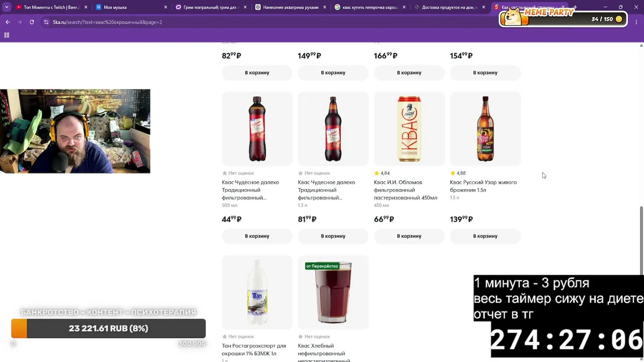The width and height of the screenshot is (644, 362).
Task: Open the Русский Узор kvass bottle image
Action: (485, 129)
